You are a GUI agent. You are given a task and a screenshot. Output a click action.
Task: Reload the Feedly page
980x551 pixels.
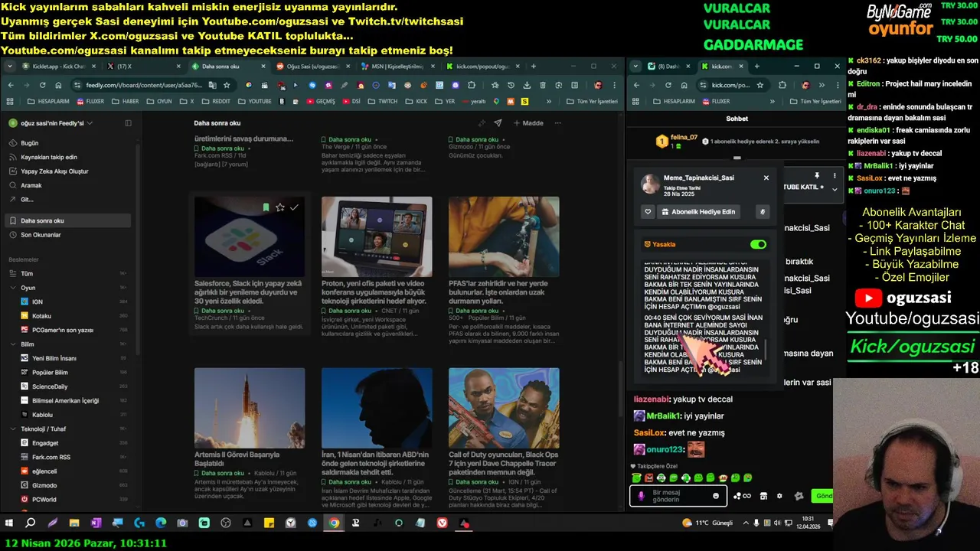42,85
